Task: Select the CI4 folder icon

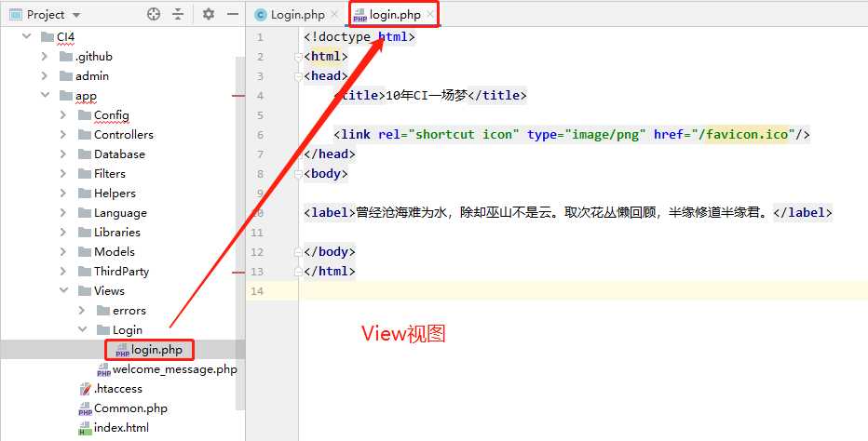Action: coord(47,37)
